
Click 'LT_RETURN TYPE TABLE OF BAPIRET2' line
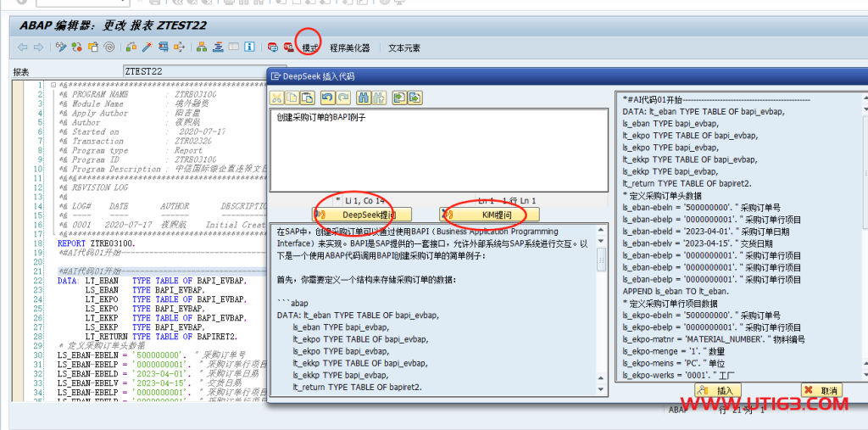[161, 337]
